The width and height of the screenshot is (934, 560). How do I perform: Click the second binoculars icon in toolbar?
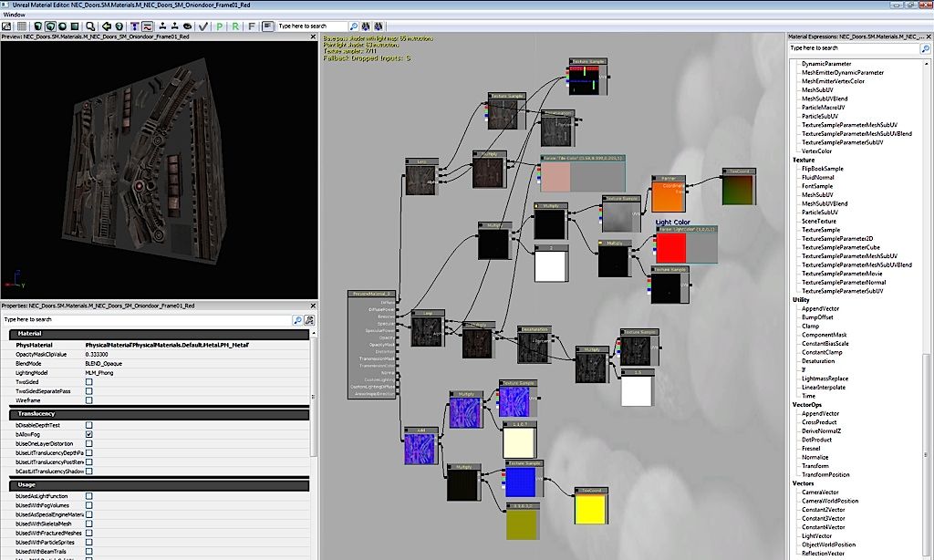378,26
